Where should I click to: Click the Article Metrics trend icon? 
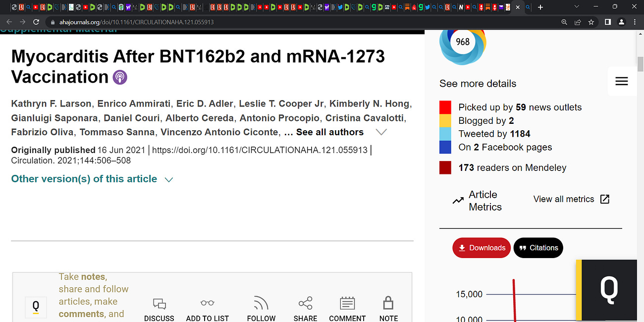click(x=458, y=201)
